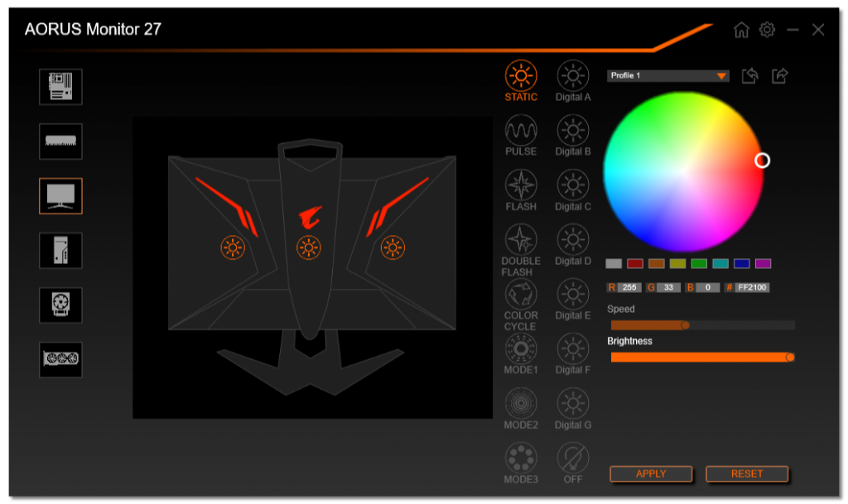Screen dimensions: 848x504
Task: Pick the teal color swatch
Action: click(720, 264)
